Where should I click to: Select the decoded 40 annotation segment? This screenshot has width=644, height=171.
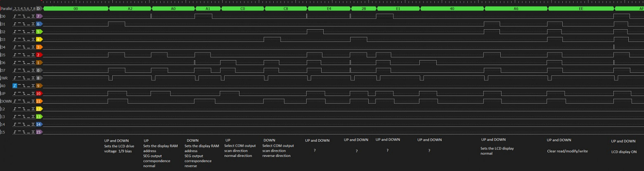point(452,8)
